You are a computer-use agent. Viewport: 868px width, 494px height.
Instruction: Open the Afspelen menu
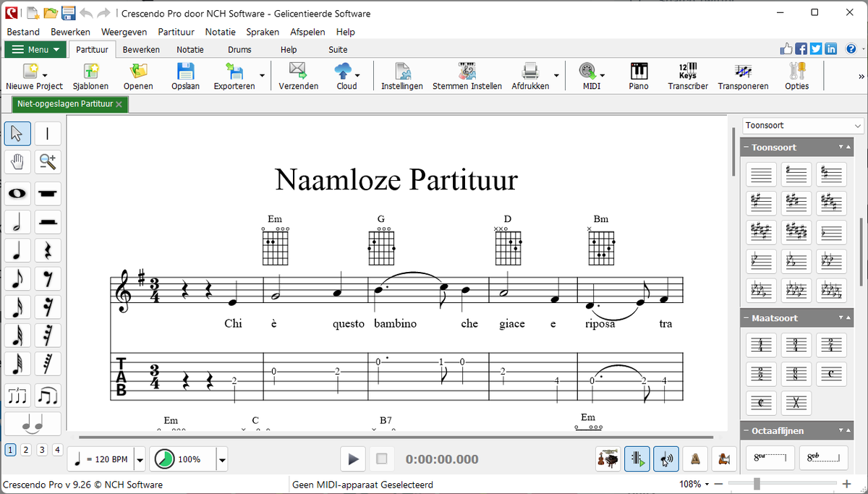(x=307, y=32)
